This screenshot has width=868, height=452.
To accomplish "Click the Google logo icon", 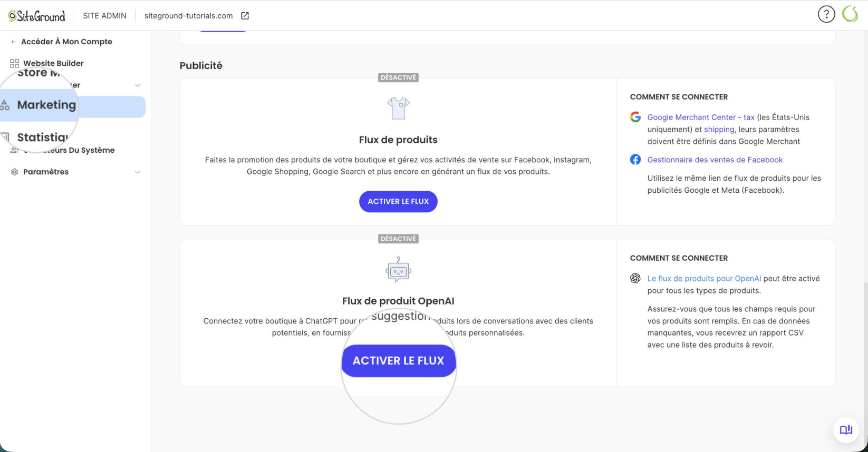I will pos(635,117).
